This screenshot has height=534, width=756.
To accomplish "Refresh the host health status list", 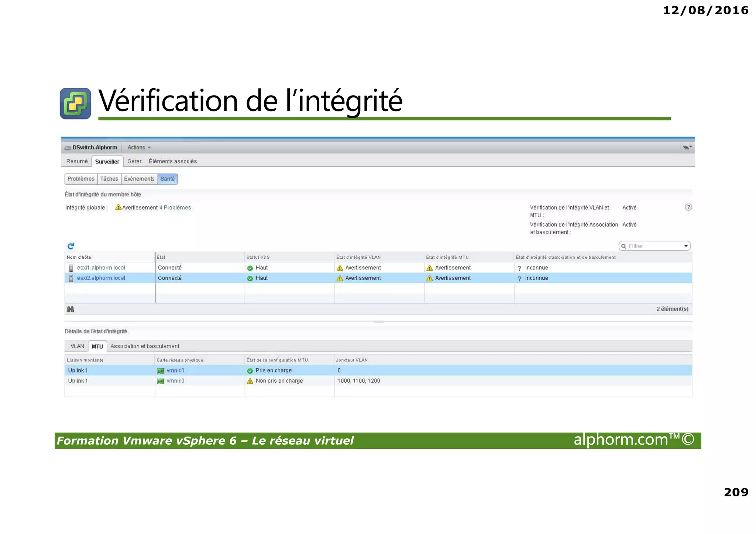I will point(71,246).
